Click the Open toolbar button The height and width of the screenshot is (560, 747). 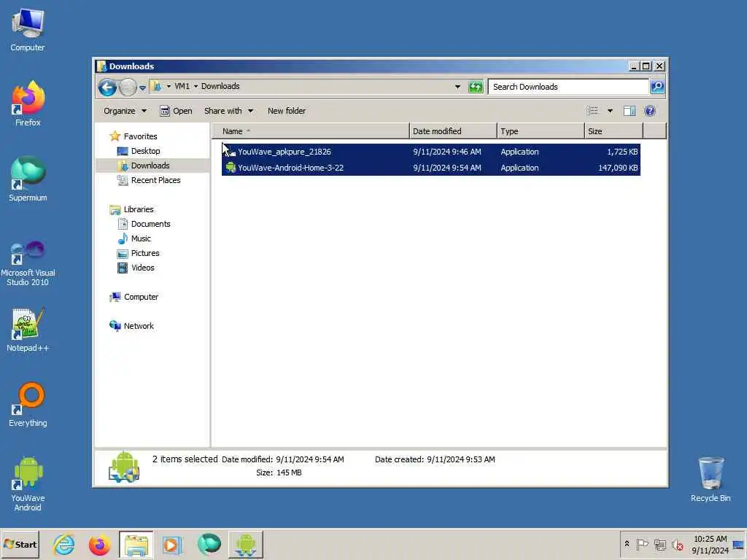(176, 111)
